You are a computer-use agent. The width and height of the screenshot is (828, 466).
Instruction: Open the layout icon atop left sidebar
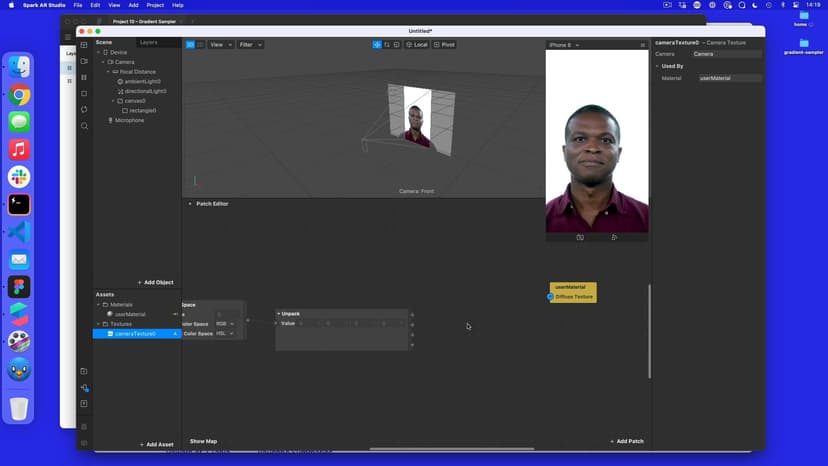click(84, 45)
